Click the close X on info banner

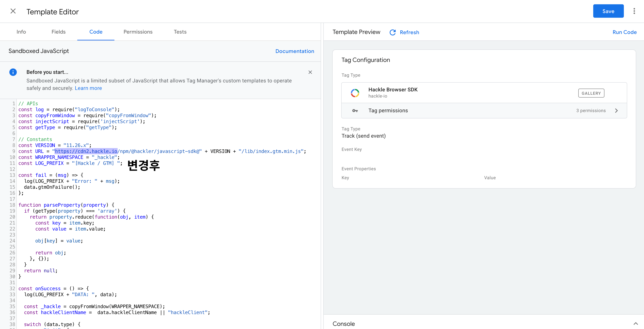pyautogui.click(x=310, y=72)
